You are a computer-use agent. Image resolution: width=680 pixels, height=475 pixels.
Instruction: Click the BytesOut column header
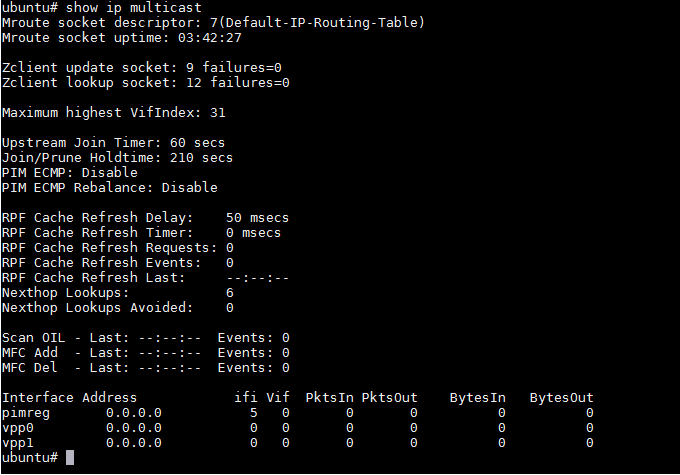click(561, 397)
